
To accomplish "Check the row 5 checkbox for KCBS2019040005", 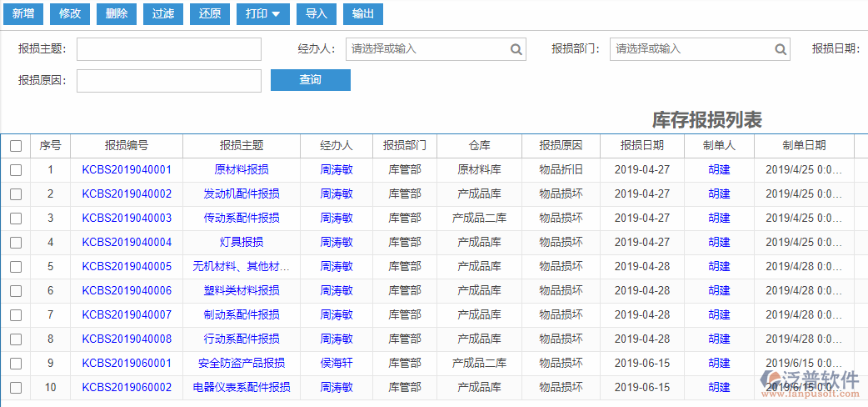I will tap(16, 267).
